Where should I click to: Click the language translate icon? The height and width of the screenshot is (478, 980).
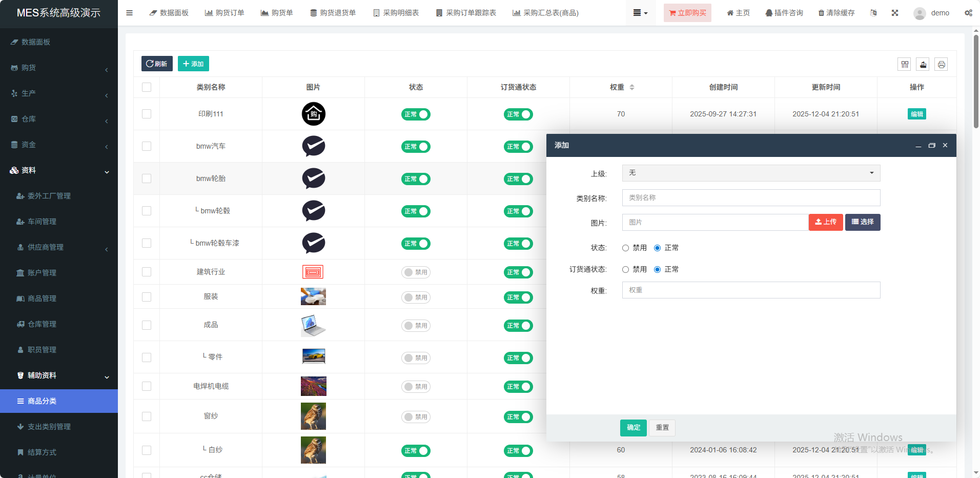[x=873, y=13]
